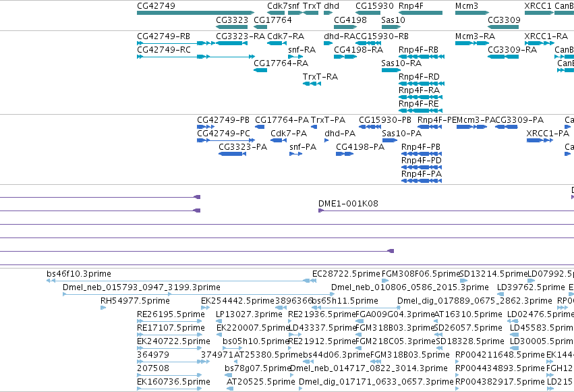574x392 pixels.
Task: Click the TrxT gene label
Action: point(312,6)
